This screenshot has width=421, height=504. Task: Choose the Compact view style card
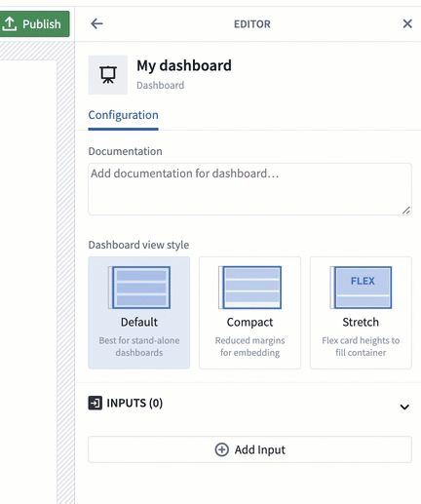pos(249,313)
